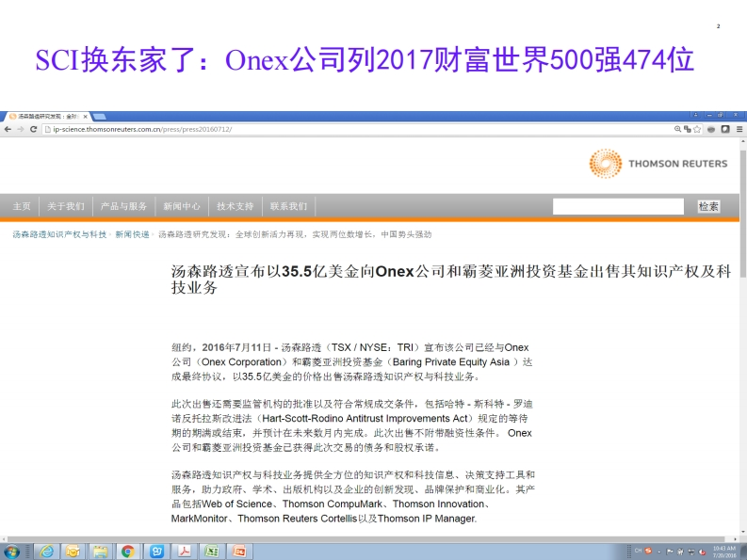Open the 关于我们 navigation item
The image size is (747, 560).
[x=66, y=206]
